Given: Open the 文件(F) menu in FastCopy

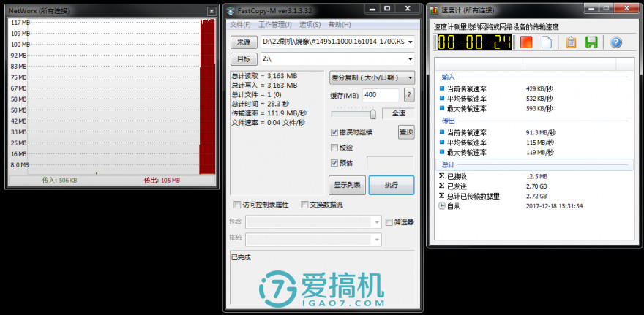Looking at the screenshot, I should point(240,25).
